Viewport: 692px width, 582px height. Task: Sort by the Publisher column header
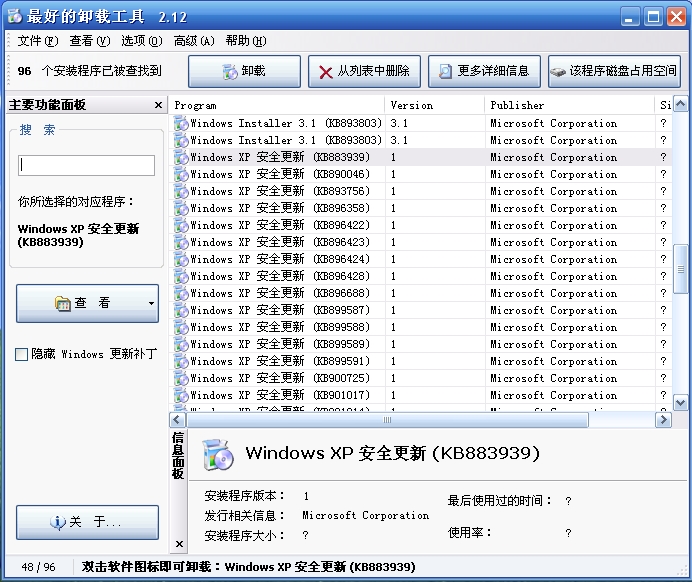(569, 105)
